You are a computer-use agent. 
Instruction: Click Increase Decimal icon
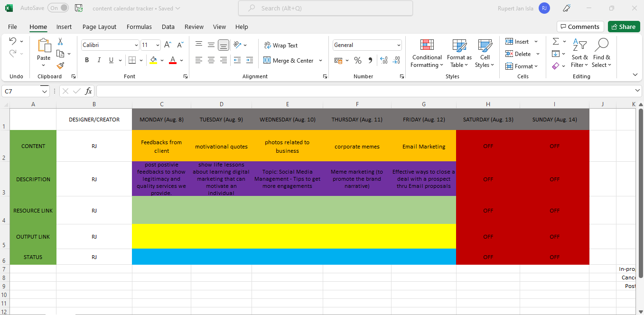[x=384, y=60]
